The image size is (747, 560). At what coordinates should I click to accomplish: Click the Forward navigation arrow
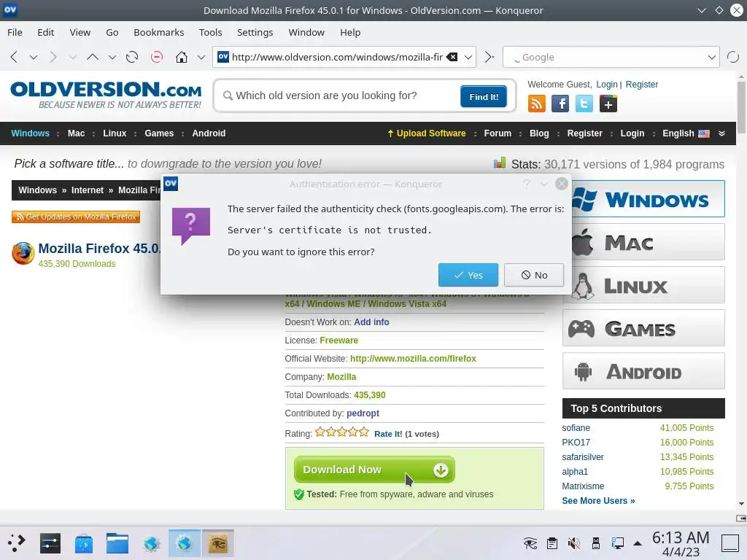pos(53,57)
